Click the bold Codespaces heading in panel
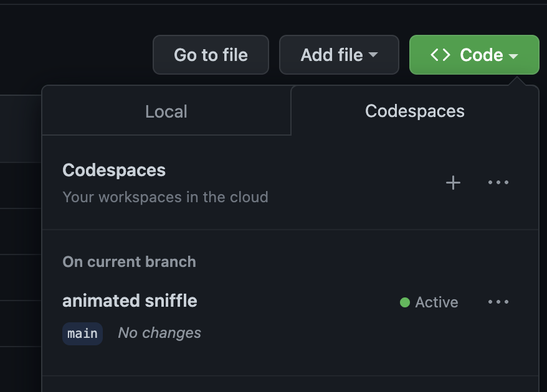The width and height of the screenshot is (547, 392). [x=114, y=170]
